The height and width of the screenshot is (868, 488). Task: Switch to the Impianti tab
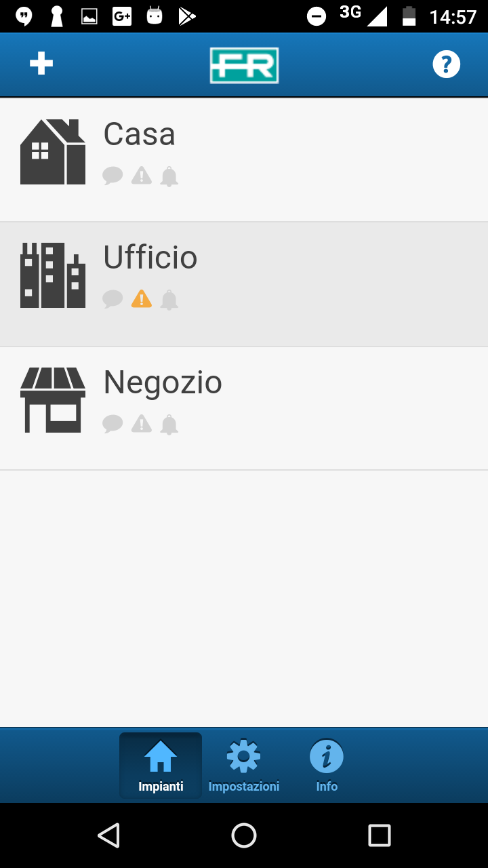[x=161, y=766]
